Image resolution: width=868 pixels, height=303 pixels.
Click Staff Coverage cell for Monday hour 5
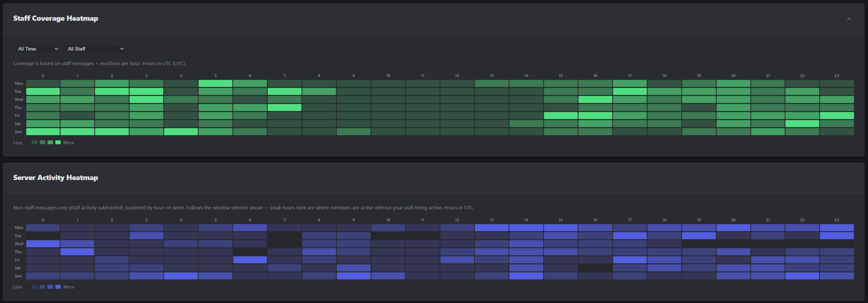215,83
